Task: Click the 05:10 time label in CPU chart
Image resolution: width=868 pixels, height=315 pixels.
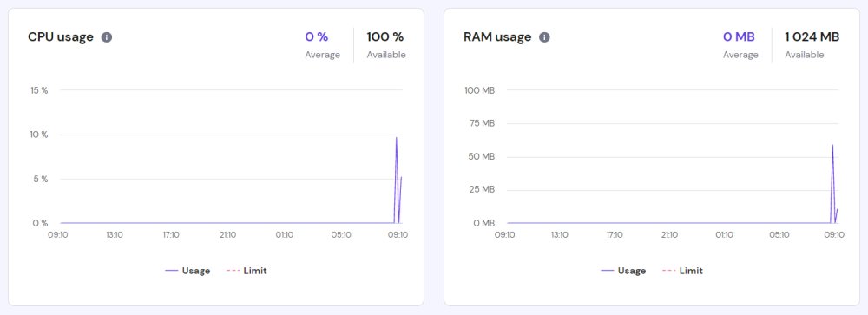Action: point(341,234)
